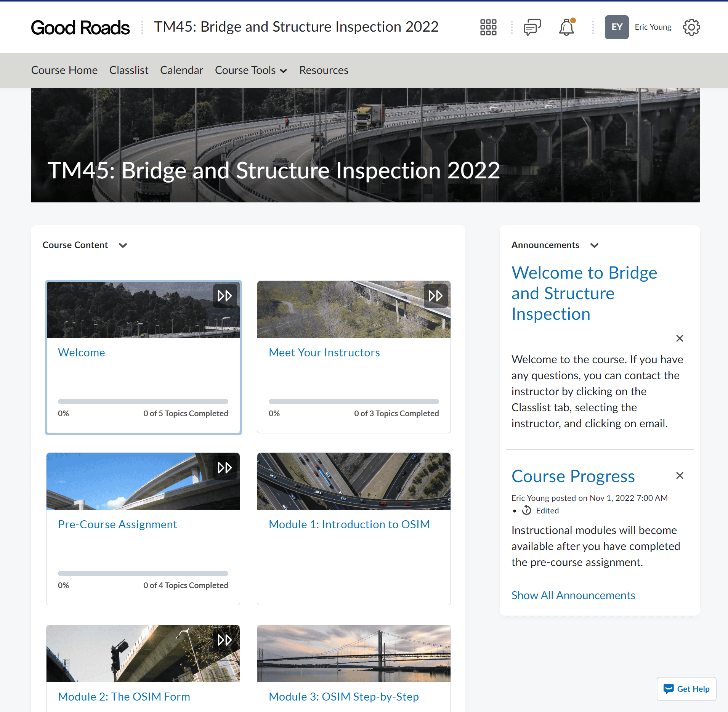Check notifications via the bell icon
Screen dimensions: 728x712
(566, 27)
